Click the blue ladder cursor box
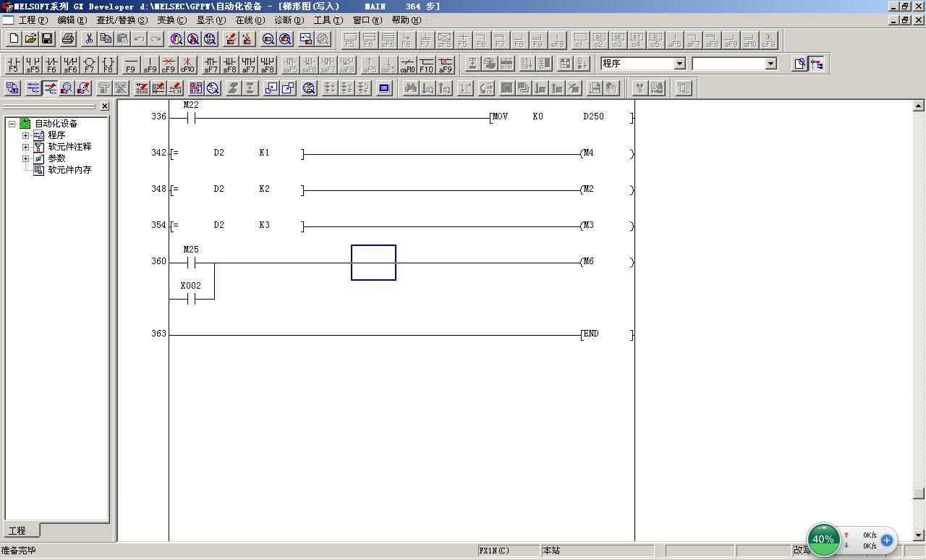Viewport: 926px width, 560px height. (x=373, y=263)
